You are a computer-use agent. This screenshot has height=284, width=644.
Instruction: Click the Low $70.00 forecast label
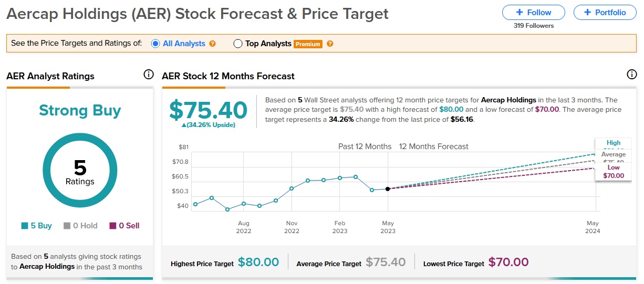tap(613, 172)
